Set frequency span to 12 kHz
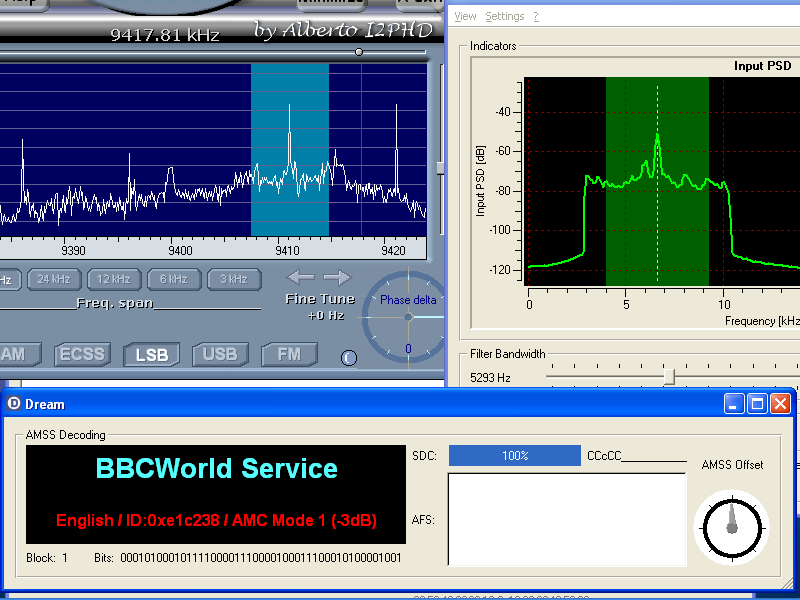800x600 pixels. (x=113, y=279)
